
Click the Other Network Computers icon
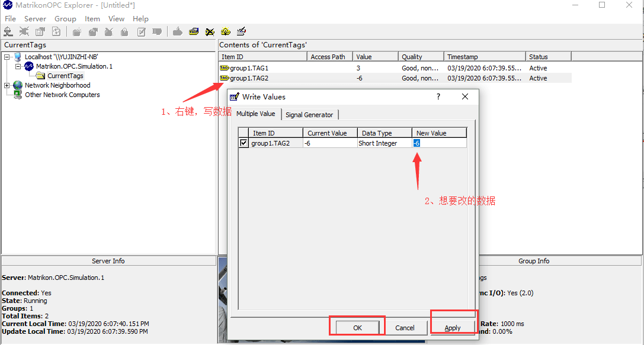(x=18, y=95)
